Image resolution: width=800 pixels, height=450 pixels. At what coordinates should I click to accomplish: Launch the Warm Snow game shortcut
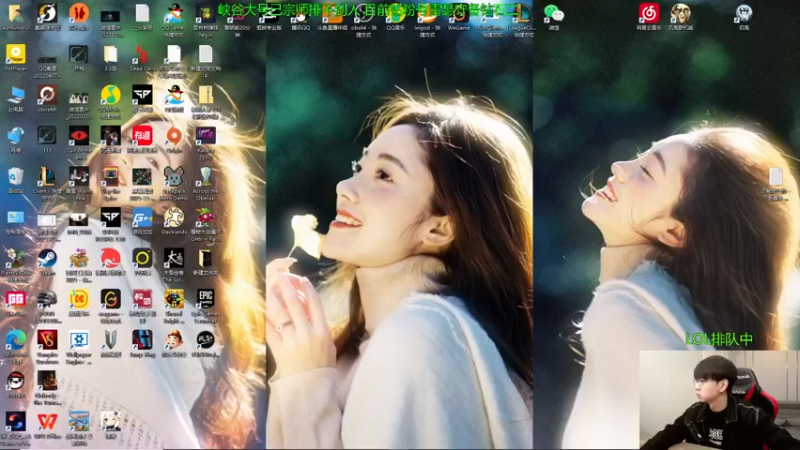[79, 177]
